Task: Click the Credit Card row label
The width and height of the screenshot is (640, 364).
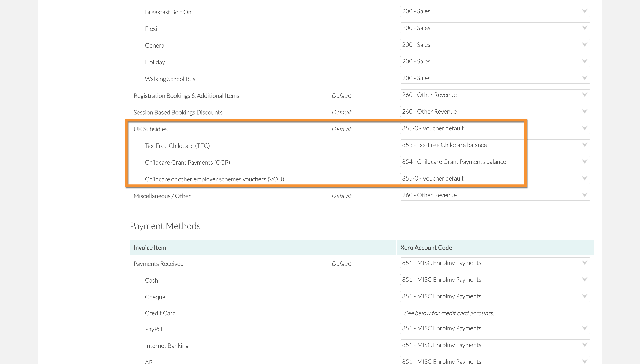Action: pos(160,313)
